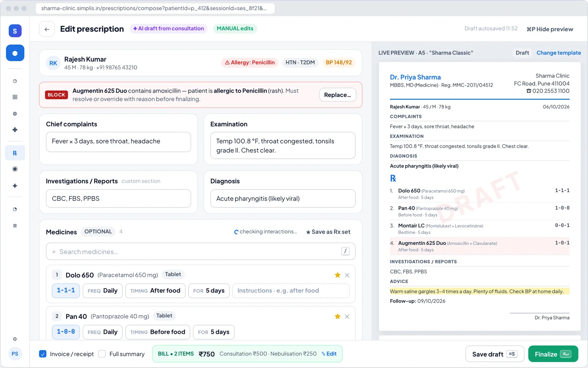Open Dolo 650 FREQ Daily dropdown
Viewport: 588px width, 368px height.
tap(103, 291)
